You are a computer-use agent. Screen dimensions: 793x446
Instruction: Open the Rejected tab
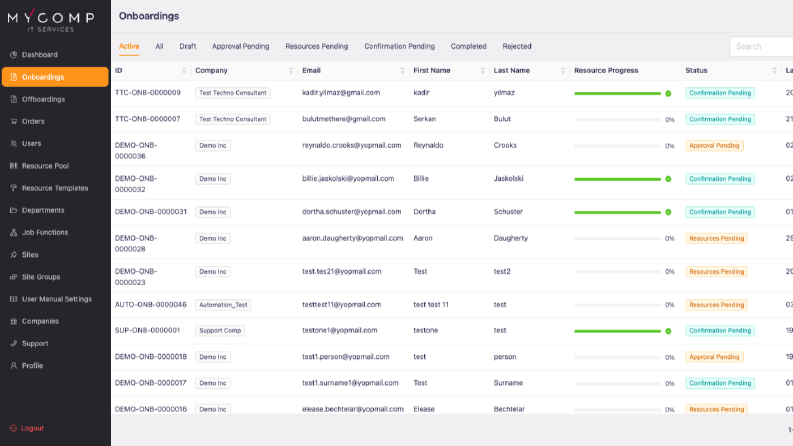(x=517, y=46)
